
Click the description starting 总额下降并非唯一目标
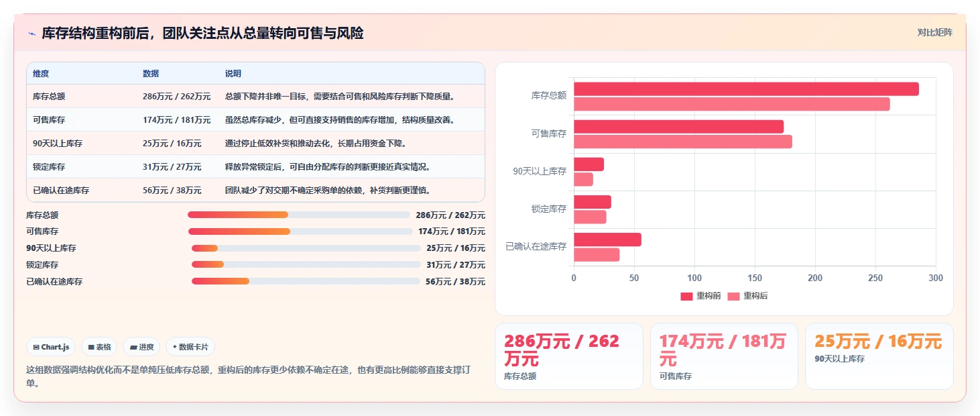(x=341, y=97)
